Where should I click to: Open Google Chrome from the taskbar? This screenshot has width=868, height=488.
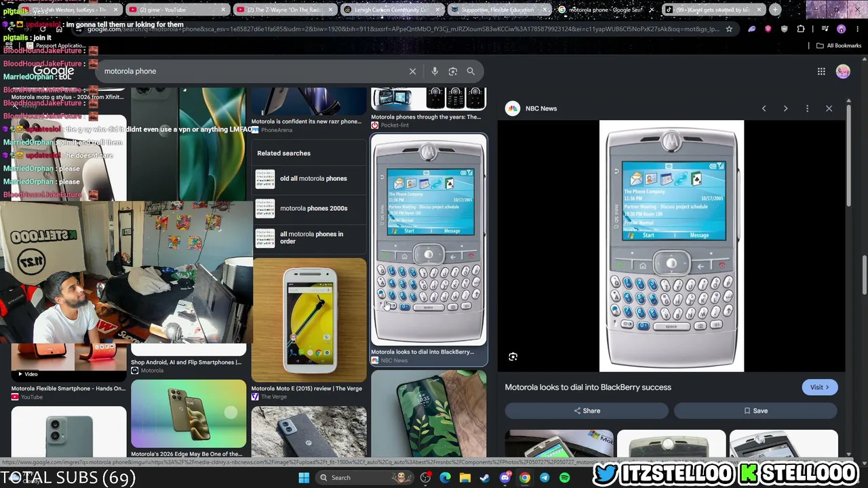click(525, 478)
